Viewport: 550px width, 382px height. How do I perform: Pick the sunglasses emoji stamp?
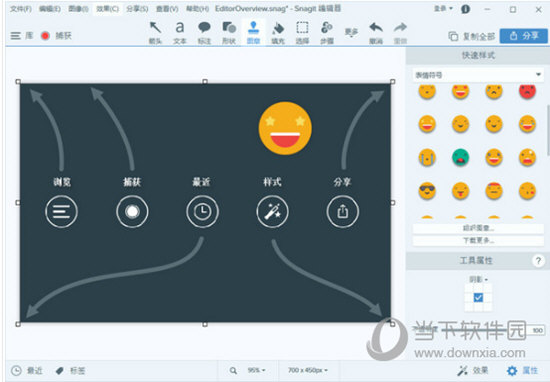pos(427,191)
